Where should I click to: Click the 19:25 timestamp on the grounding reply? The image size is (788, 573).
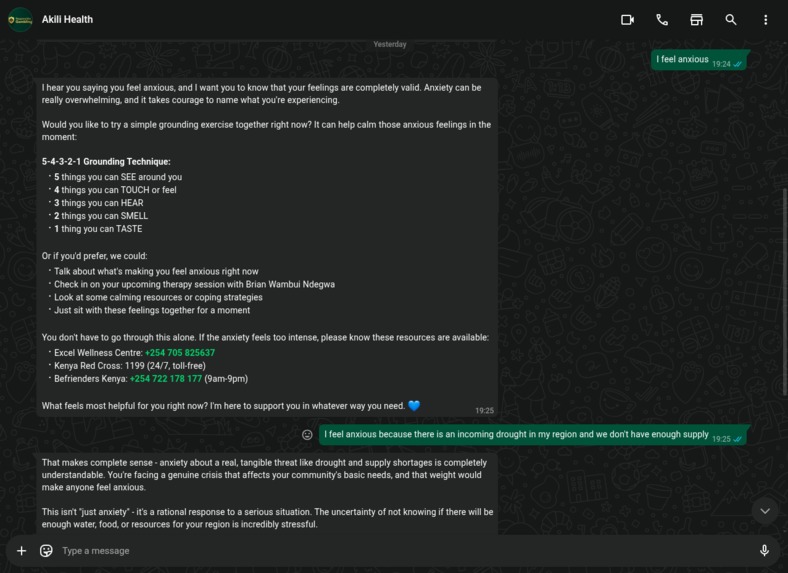[x=484, y=411]
